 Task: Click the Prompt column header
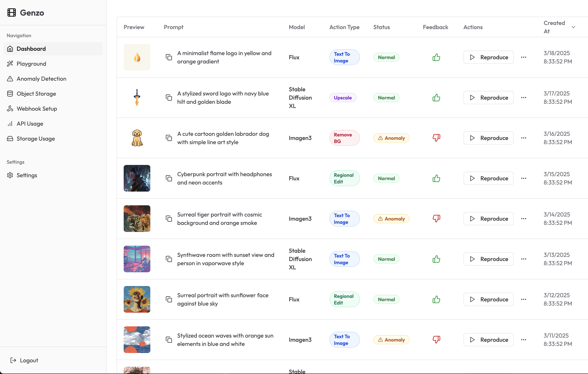click(174, 27)
